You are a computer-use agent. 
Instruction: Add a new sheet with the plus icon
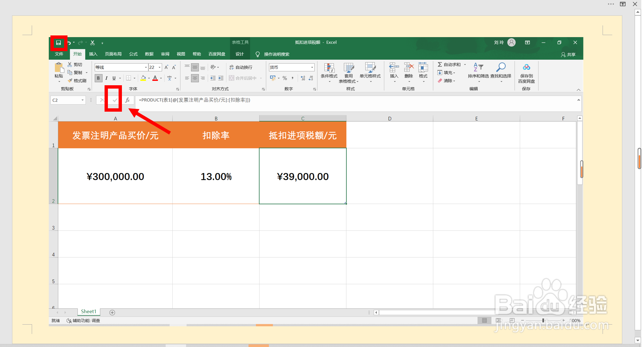(x=112, y=313)
